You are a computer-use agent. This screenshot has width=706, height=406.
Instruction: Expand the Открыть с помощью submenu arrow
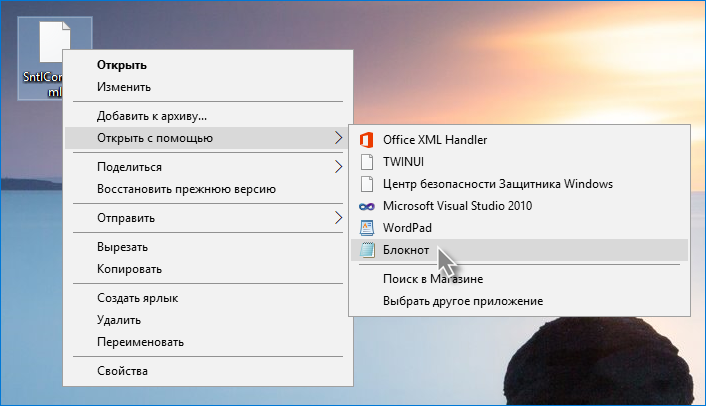coord(339,138)
